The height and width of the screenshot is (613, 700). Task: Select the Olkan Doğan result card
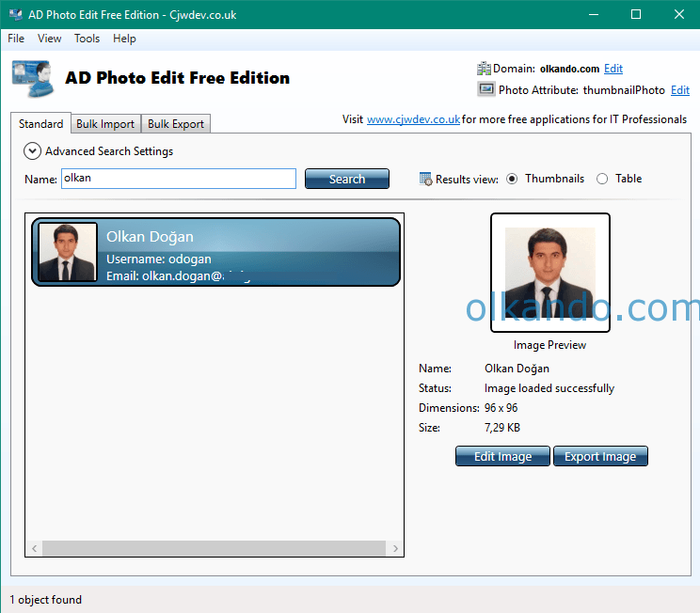[x=215, y=252]
